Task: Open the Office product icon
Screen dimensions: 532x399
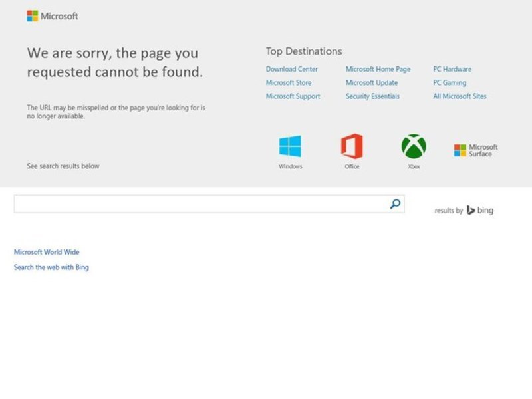Action: tap(352, 147)
